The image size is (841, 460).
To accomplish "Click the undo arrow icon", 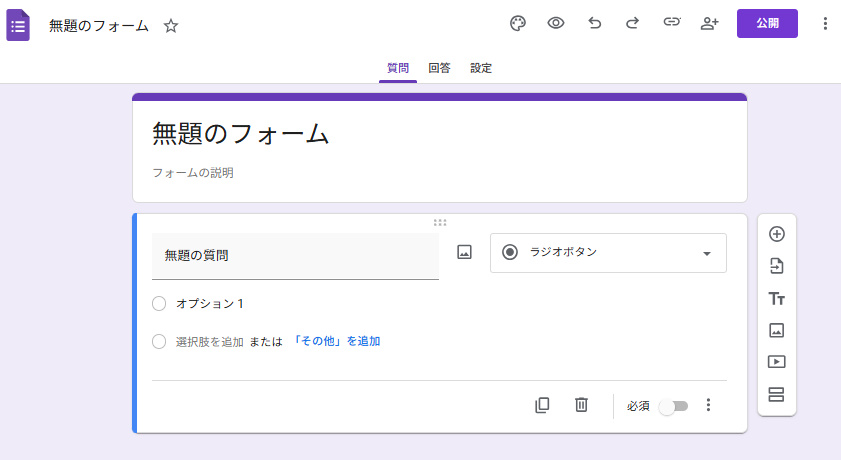I will coord(595,24).
